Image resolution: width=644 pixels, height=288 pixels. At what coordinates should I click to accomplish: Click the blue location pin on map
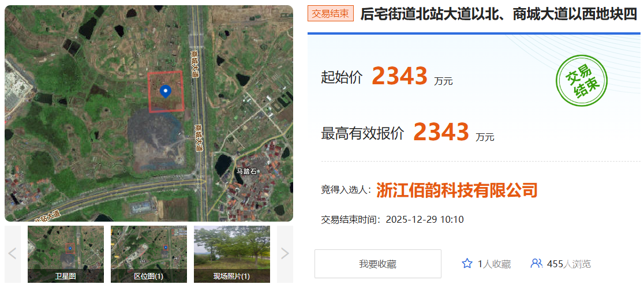[165, 92]
